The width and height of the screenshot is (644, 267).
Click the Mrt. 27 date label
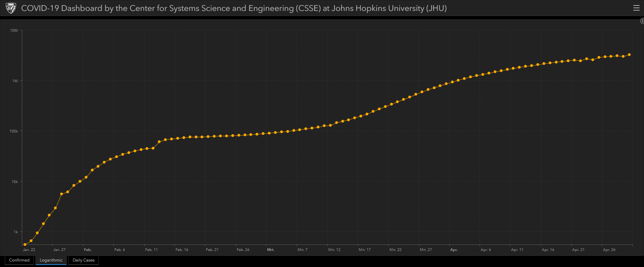pos(426,250)
